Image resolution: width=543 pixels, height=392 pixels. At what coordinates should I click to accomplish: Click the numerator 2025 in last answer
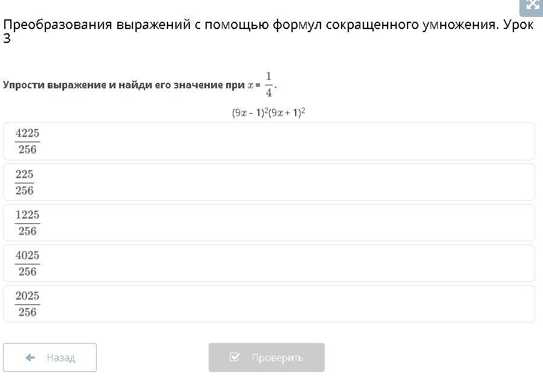click(x=27, y=296)
